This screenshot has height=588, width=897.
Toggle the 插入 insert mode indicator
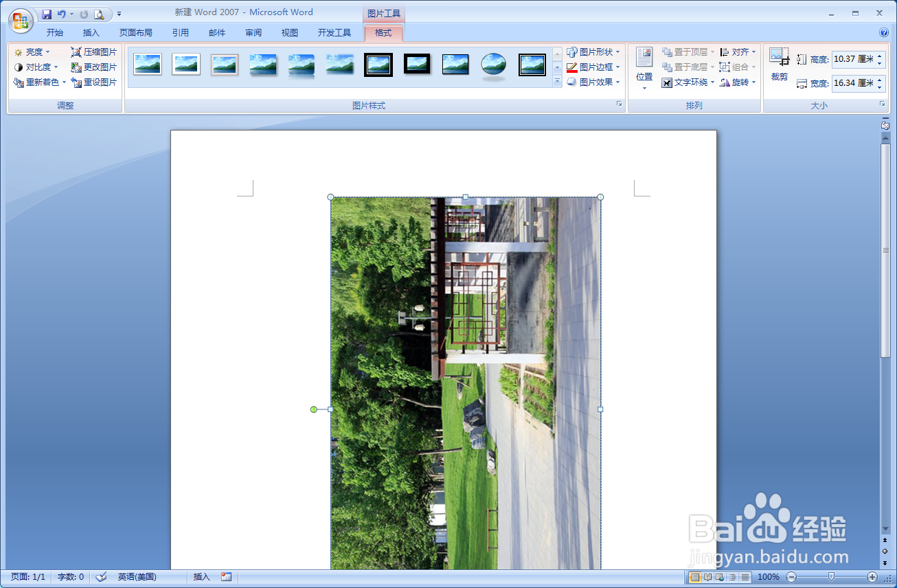click(x=201, y=577)
